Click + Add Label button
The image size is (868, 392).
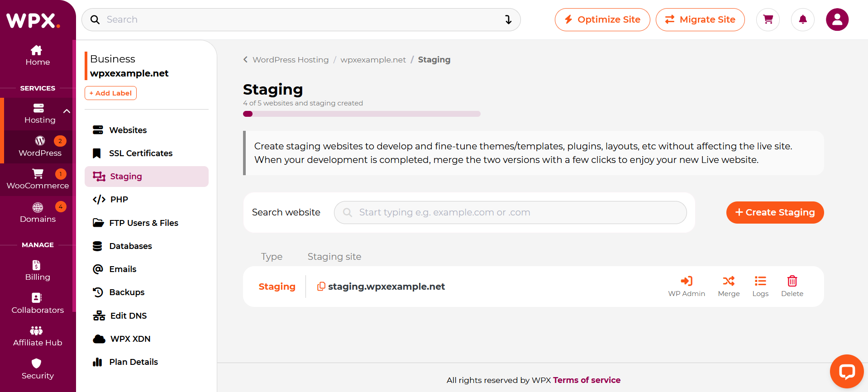coord(110,93)
